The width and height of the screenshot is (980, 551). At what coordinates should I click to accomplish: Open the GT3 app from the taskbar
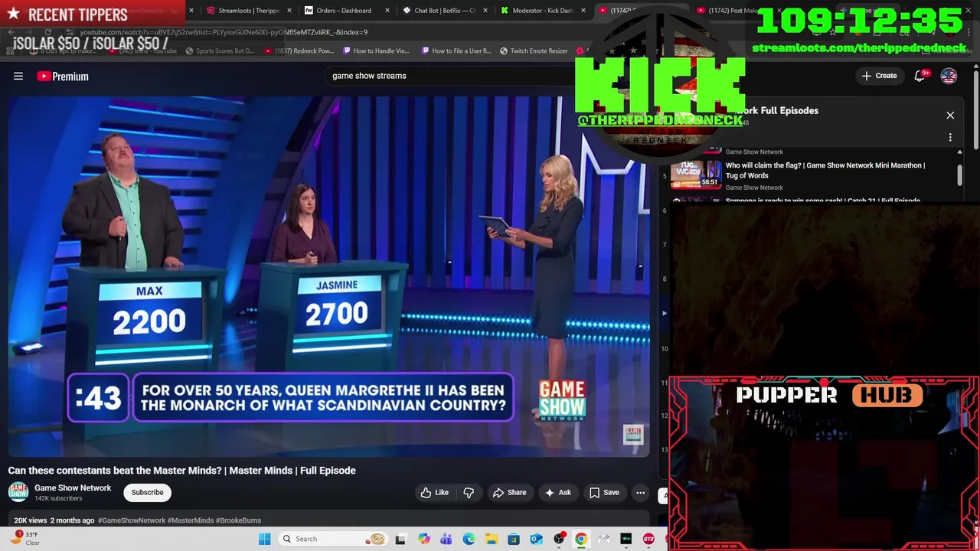pos(648,539)
